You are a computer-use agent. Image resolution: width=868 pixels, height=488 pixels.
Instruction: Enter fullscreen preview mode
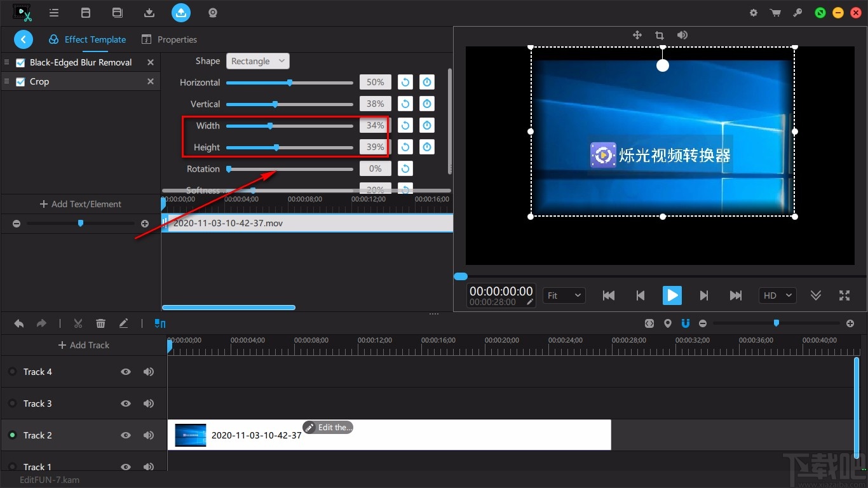(844, 295)
